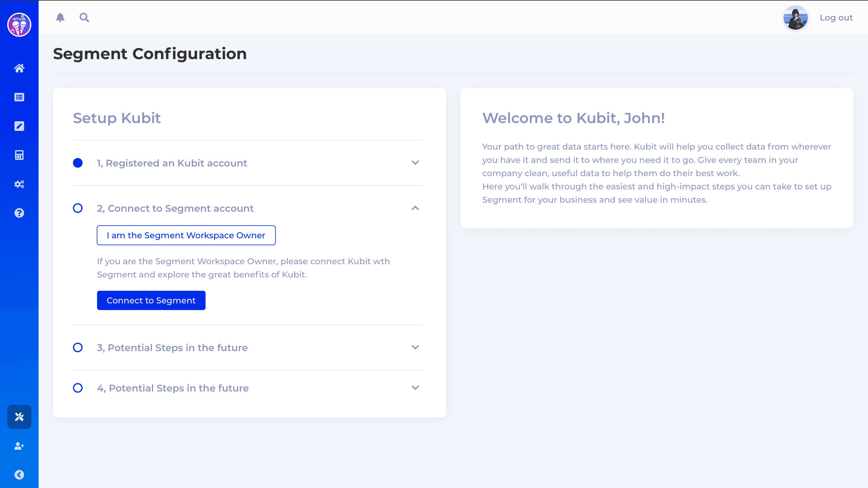Open the list view in the sidebar
The width and height of the screenshot is (868, 488).
coord(19,97)
